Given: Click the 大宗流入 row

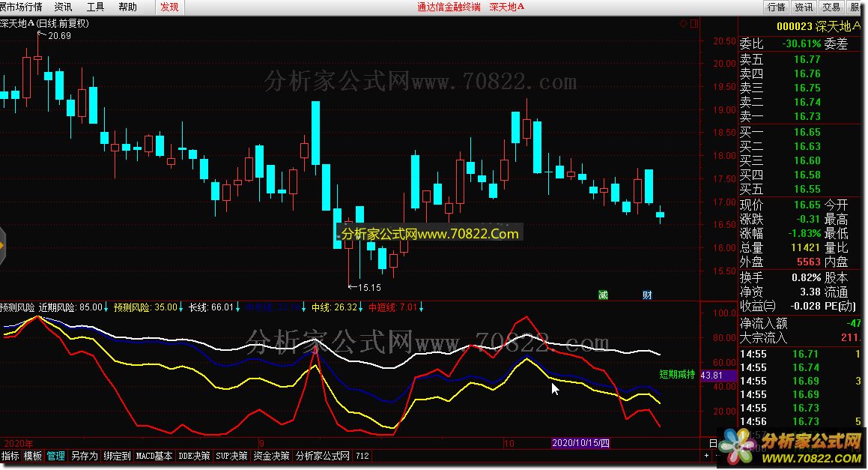Looking at the screenshot, I should [801, 337].
